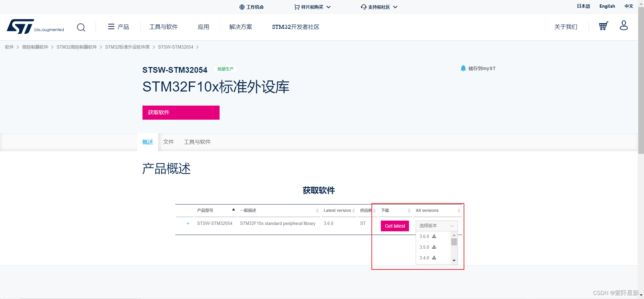Image resolution: width=644 pixels, height=299 pixels.
Task: Click the 3.6.0 latest version cell
Action: point(329,224)
